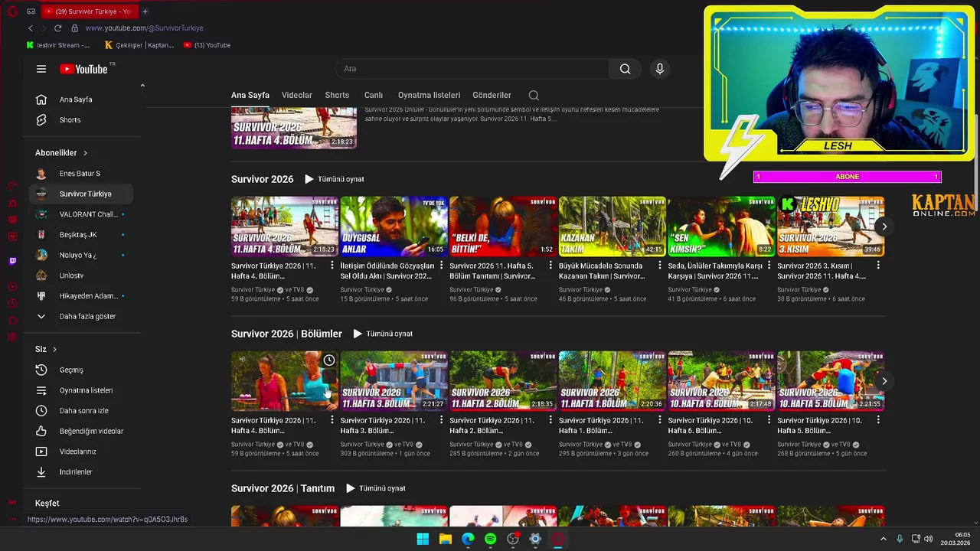
Task: Open channel search magnifier beside Gönderiler
Action: click(x=534, y=96)
